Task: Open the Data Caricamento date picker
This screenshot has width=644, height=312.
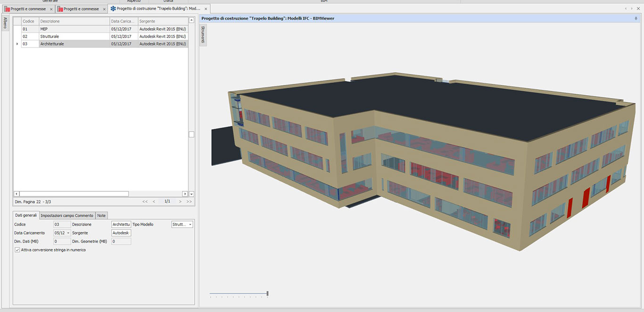Action: (x=68, y=233)
